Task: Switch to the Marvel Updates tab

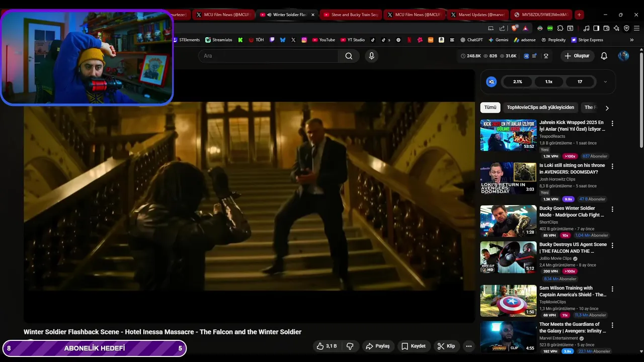Action: (478, 15)
